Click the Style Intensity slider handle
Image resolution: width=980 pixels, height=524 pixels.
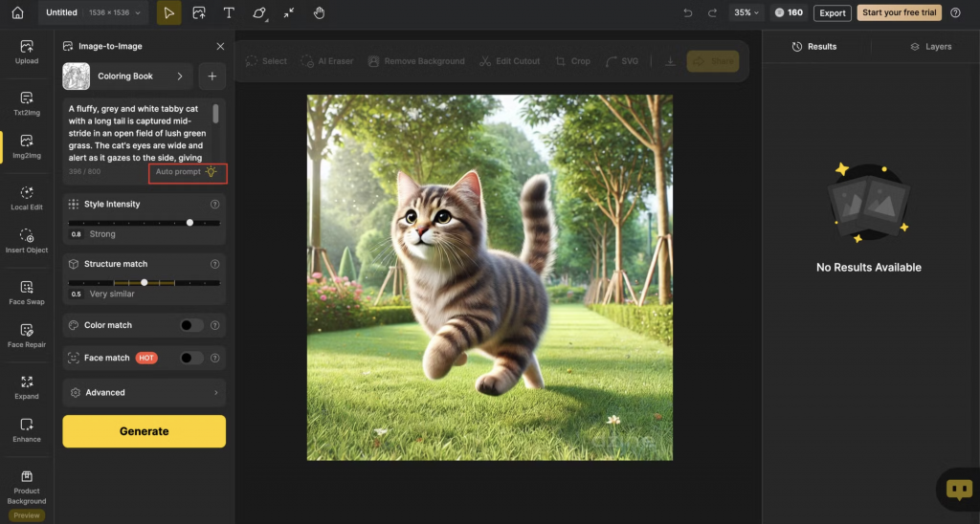coord(189,223)
